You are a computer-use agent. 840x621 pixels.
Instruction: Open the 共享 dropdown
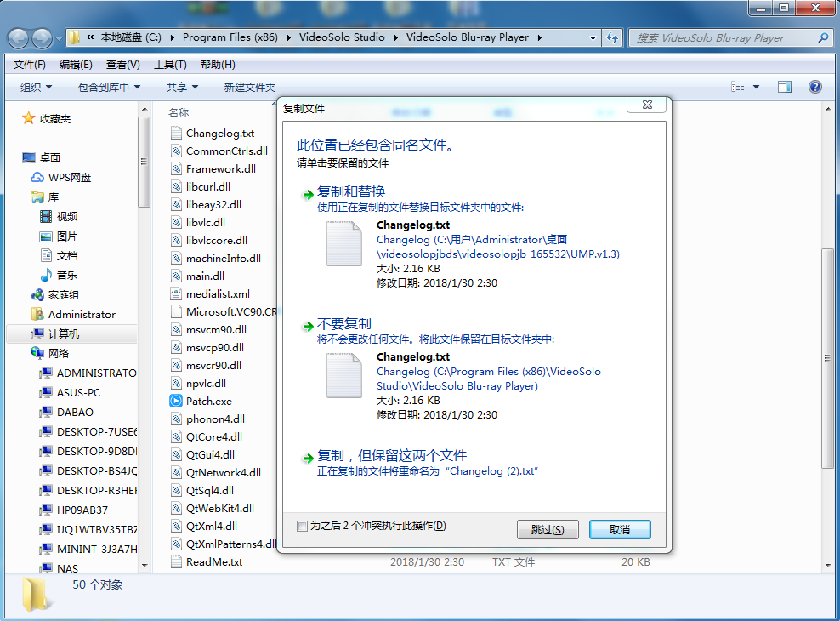coord(182,87)
